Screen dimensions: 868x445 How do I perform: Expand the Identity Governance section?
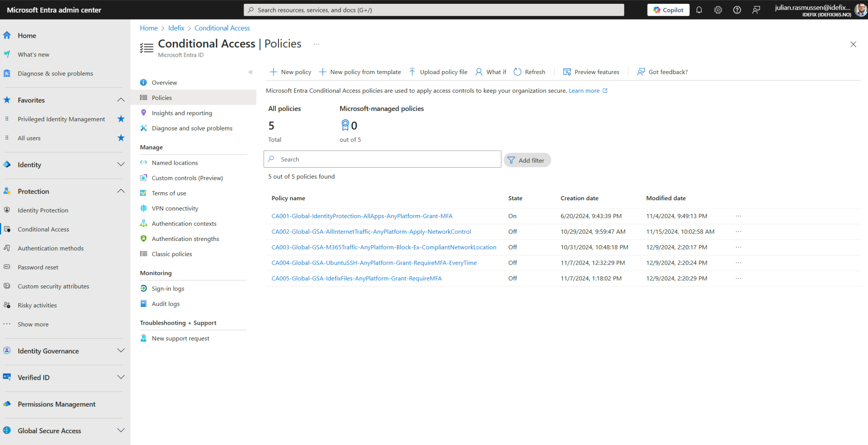coord(121,351)
